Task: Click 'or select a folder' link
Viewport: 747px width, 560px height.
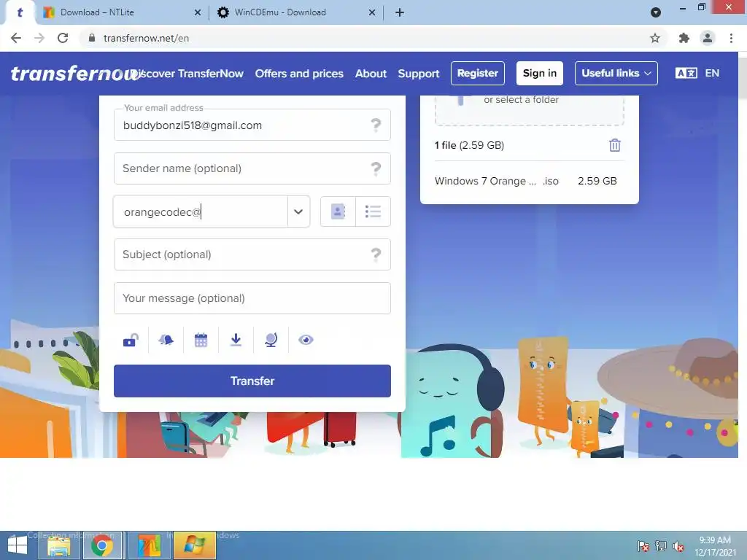Action: tap(521, 99)
